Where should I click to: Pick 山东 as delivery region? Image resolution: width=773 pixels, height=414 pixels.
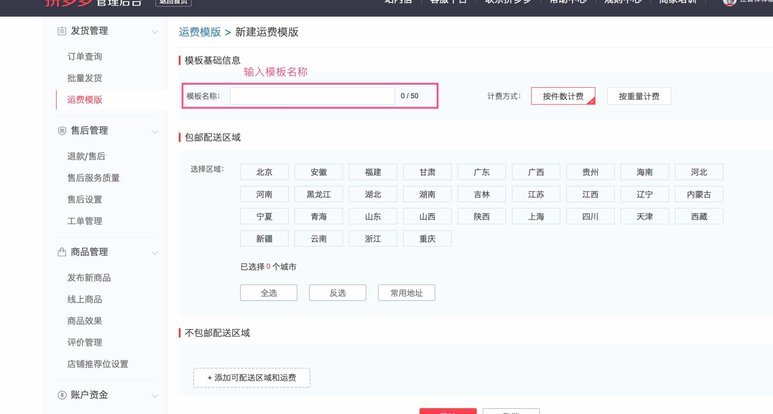(x=373, y=216)
